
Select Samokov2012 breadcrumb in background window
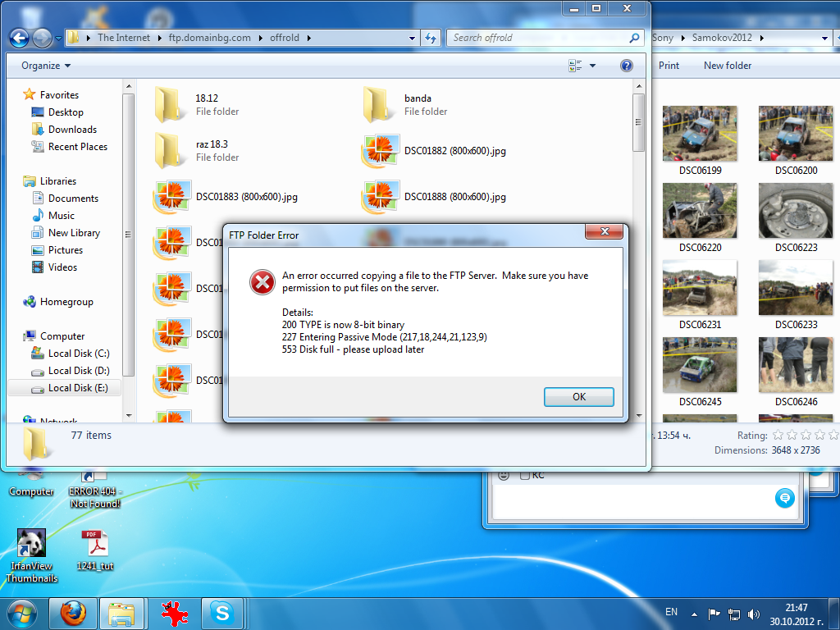tap(722, 38)
